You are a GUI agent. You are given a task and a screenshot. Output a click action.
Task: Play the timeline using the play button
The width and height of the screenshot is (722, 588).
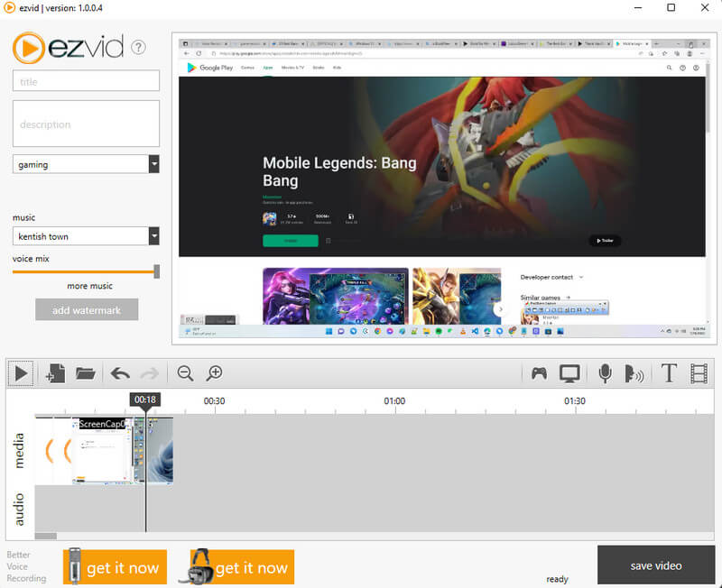coord(21,373)
